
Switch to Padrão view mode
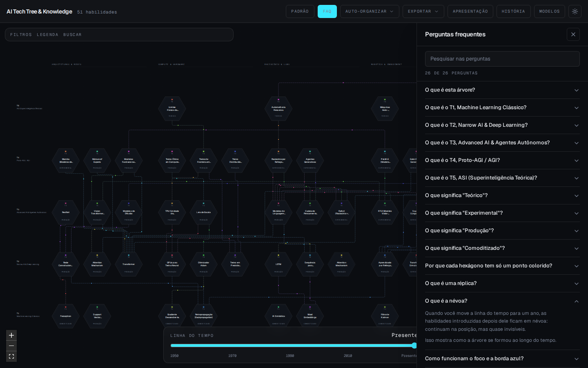click(300, 11)
